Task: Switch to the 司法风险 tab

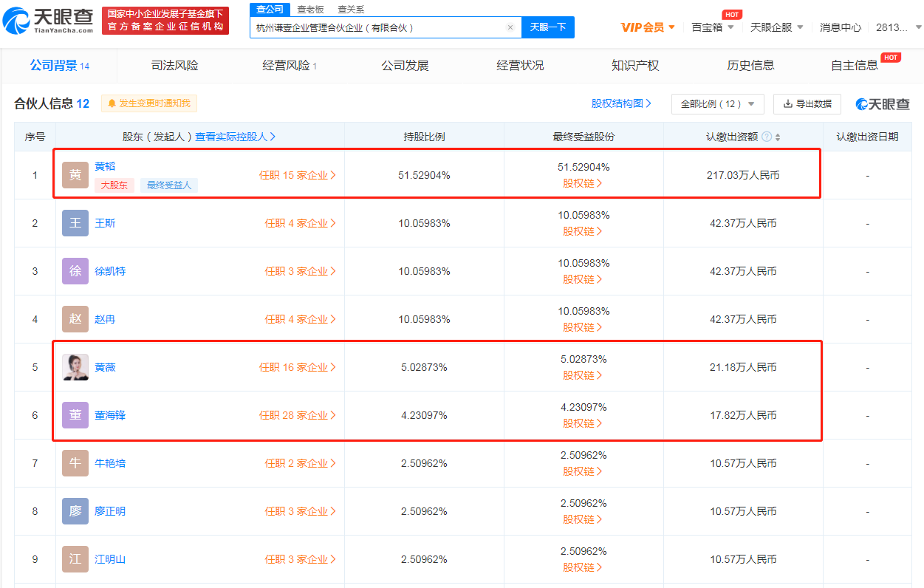Action: pos(175,65)
